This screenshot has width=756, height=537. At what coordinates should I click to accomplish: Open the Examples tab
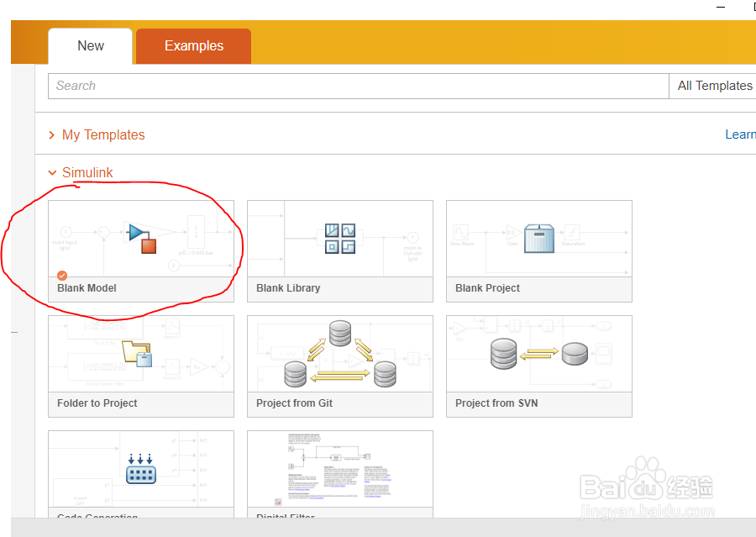(193, 46)
